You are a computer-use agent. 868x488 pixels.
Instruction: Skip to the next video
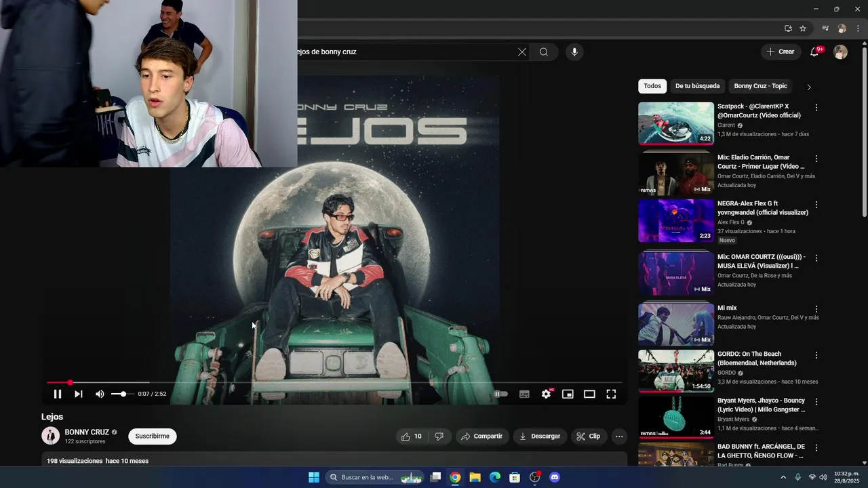(79, 394)
